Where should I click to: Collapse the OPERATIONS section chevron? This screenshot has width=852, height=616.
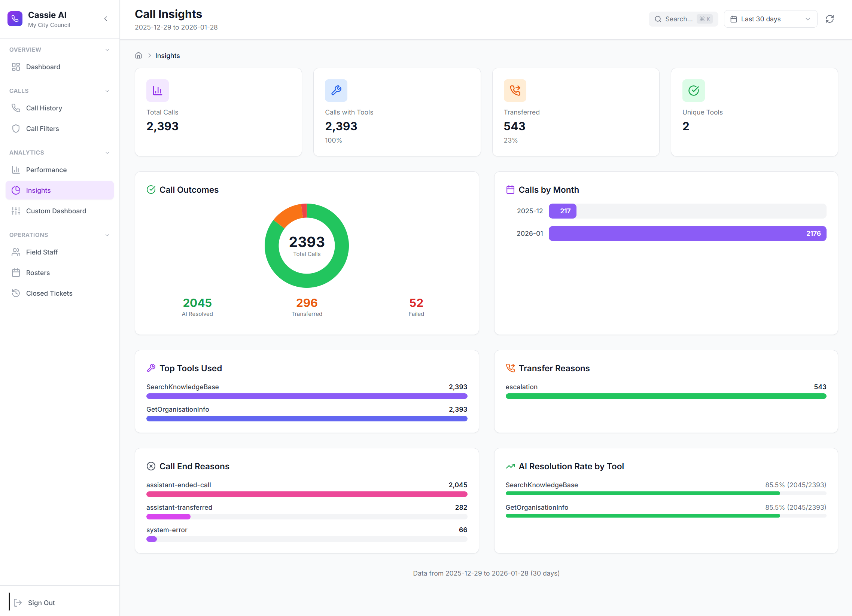click(x=107, y=235)
